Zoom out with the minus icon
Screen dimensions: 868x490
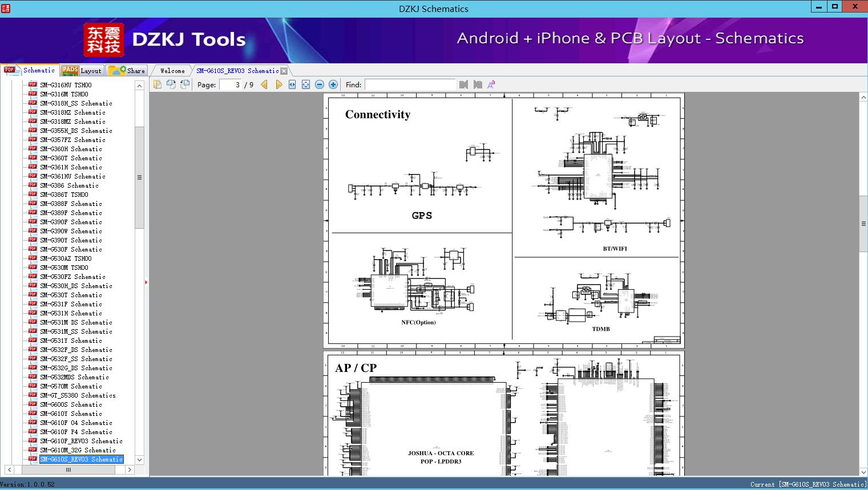pyautogui.click(x=320, y=84)
